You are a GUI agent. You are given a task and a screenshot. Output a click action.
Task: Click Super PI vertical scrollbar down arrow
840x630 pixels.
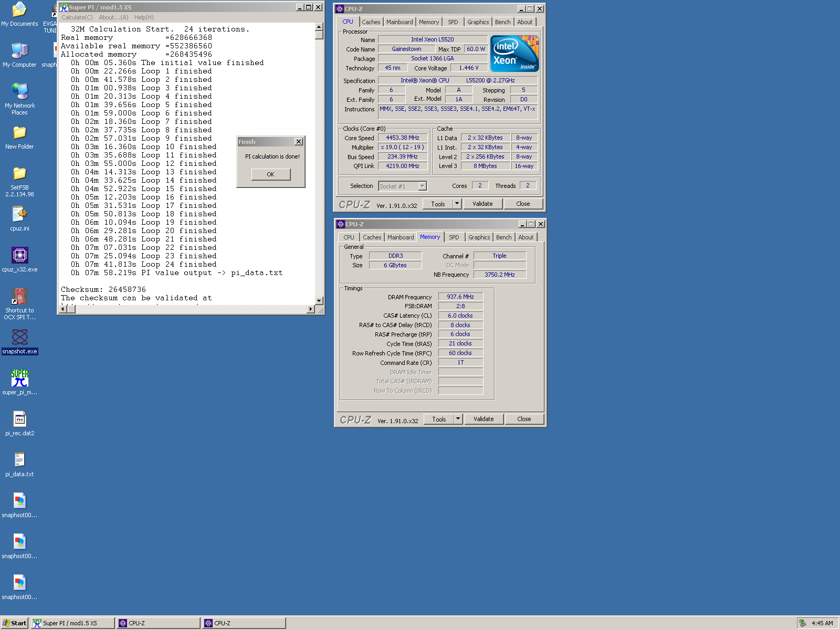pos(319,300)
